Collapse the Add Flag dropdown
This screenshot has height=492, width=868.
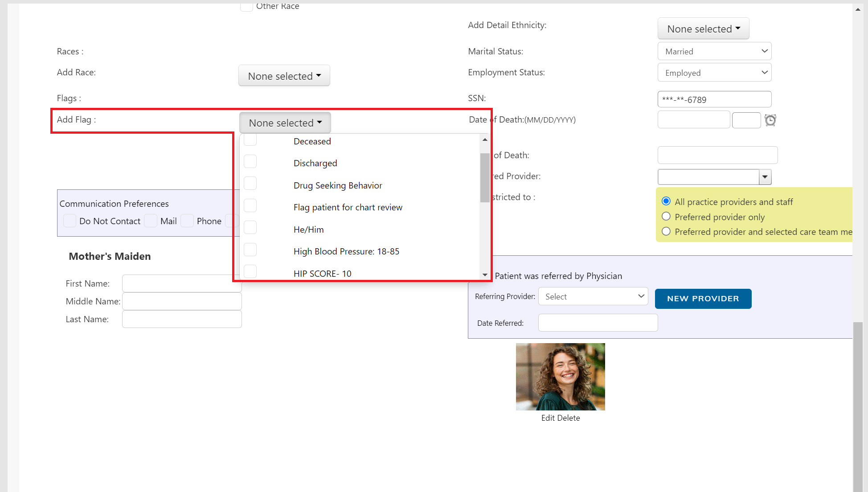tap(285, 122)
